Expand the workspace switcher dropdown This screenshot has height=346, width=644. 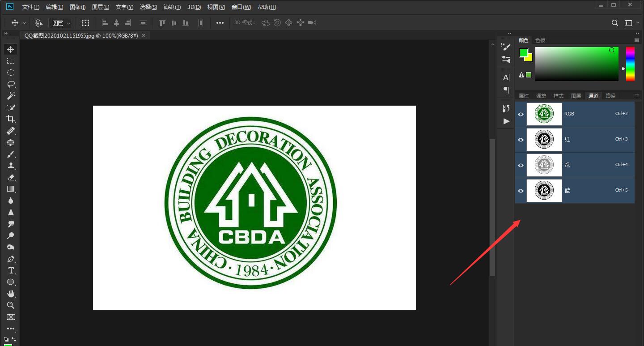(631, 23)
